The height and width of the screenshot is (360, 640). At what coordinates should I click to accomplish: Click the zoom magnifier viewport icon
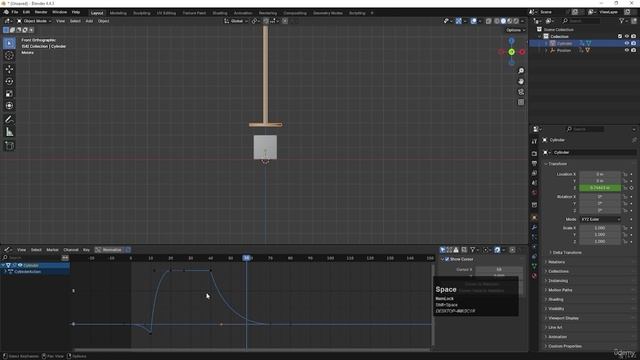[521, 71]
